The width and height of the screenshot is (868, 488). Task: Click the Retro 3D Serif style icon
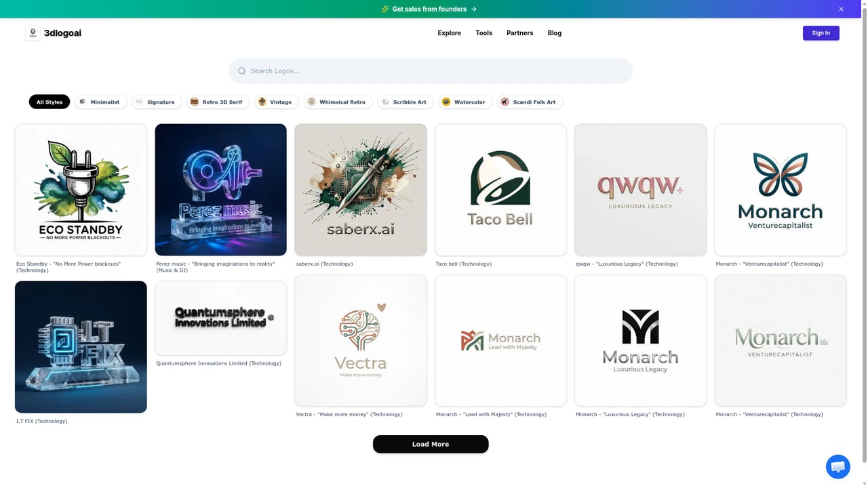195,102
